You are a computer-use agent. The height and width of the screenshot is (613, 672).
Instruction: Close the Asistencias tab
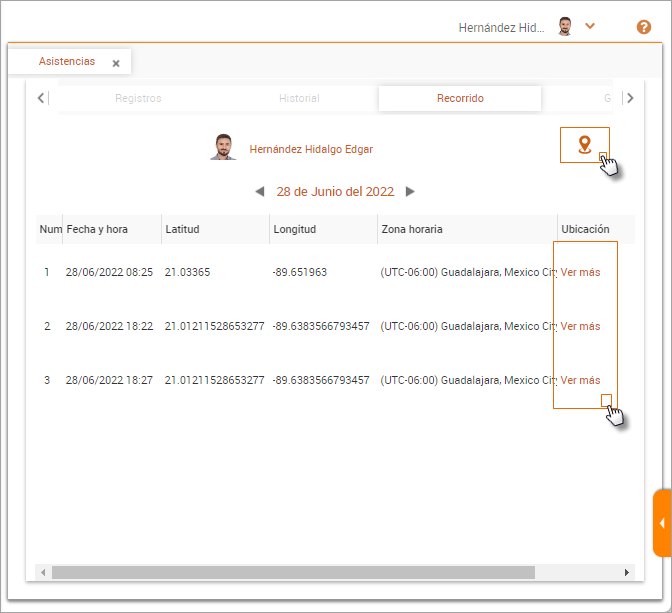click(x=116, y=63)
